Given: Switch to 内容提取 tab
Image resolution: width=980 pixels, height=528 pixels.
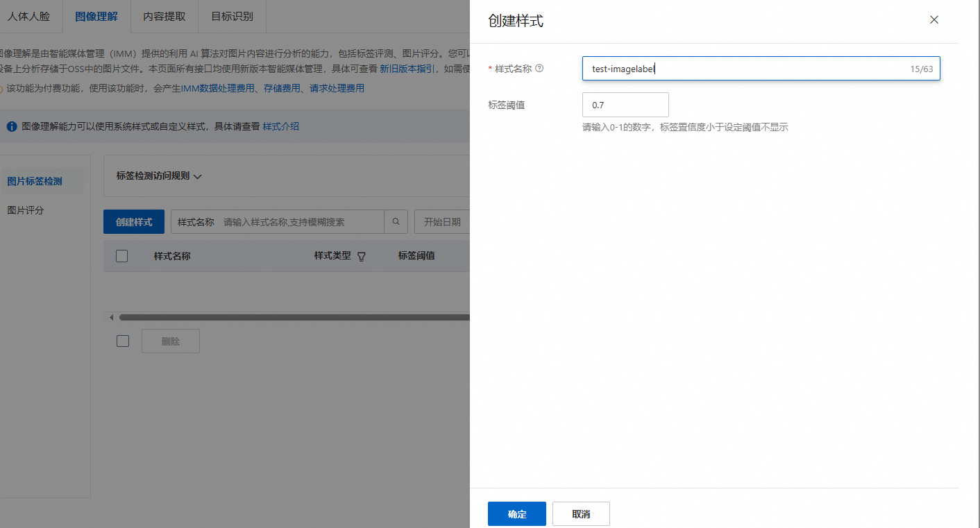Looking at the screenshot, I should [164, 17].
